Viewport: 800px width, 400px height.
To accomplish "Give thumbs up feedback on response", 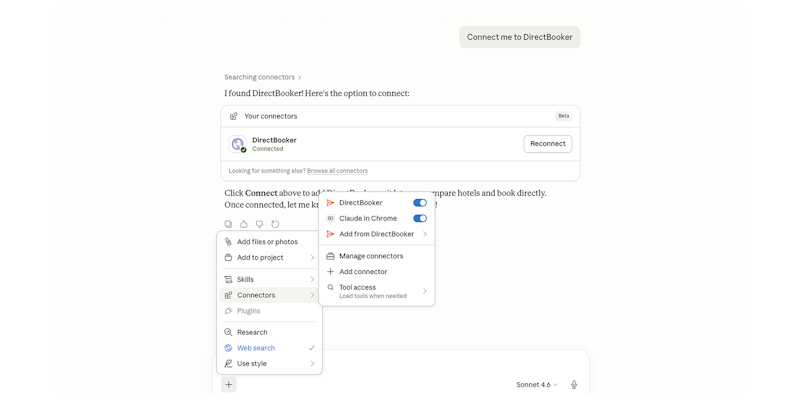I will (x=244, y=224).
